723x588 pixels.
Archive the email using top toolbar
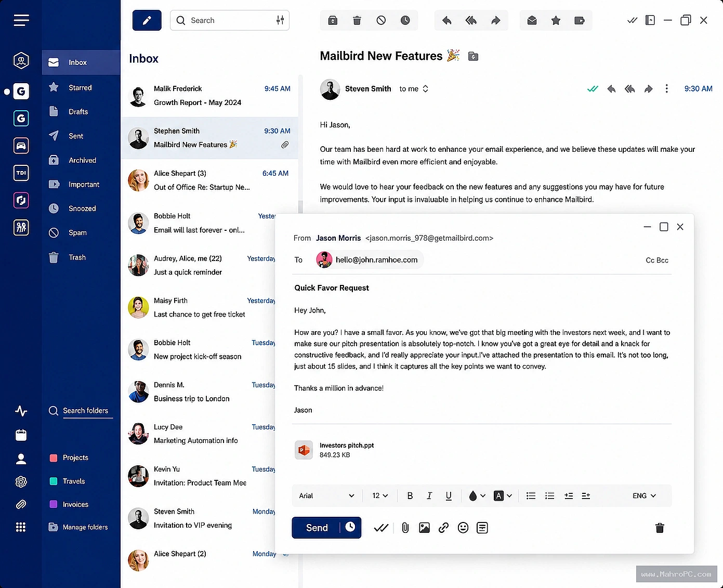point(333,20)
